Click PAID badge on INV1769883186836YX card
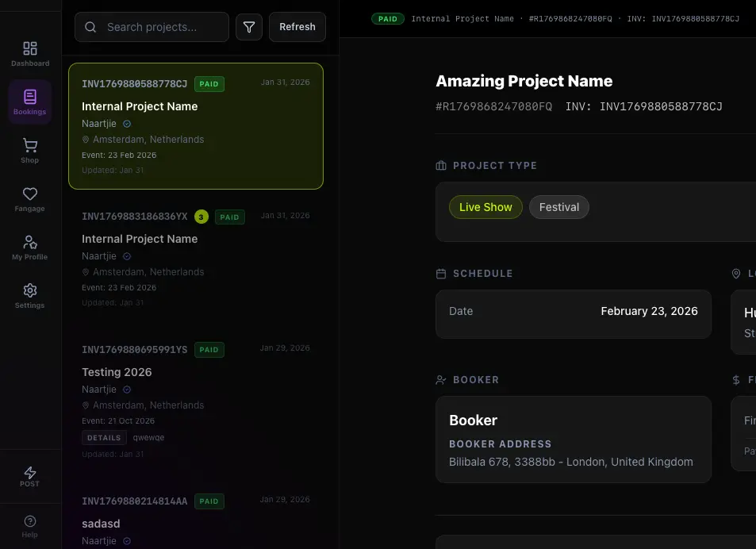 [230, 217]
